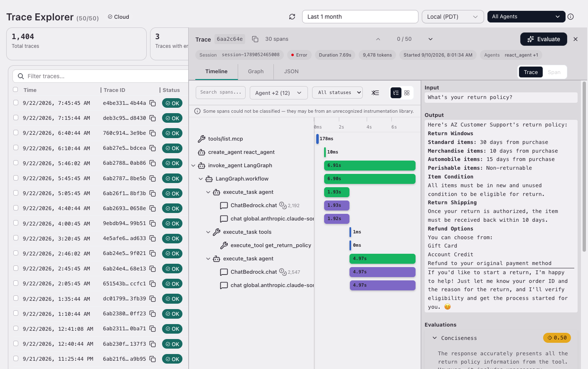Check the 7:15:44 AM trace row checkbox
Viewport: 588px width, 369px height.
[x=15, y=117]
